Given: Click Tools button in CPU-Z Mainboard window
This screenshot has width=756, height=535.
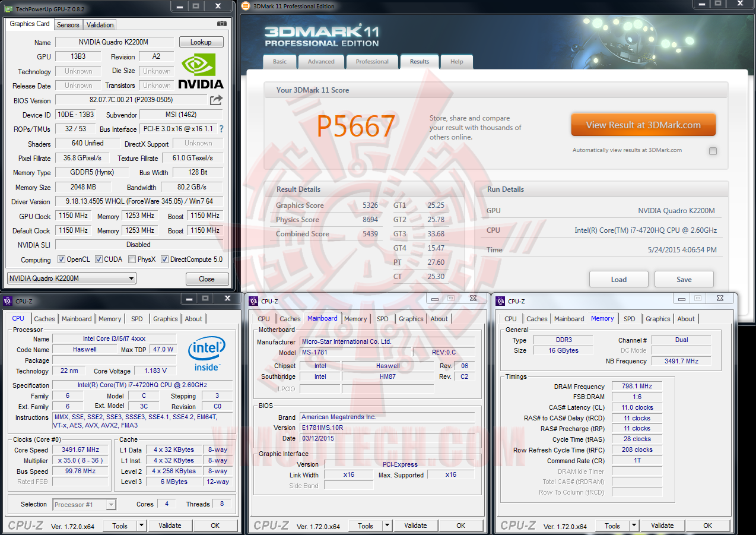Looking at the screenshot, I should click(x=366, y=525).
